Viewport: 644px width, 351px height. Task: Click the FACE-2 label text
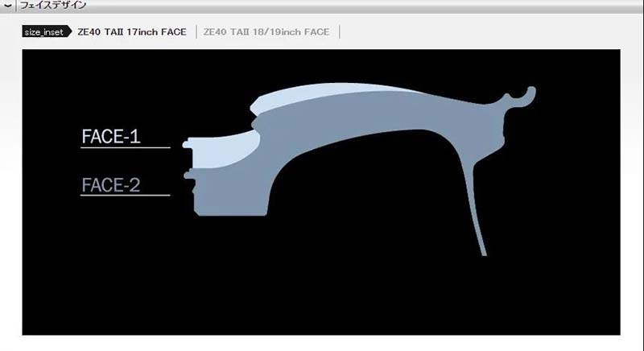[111, 185]
